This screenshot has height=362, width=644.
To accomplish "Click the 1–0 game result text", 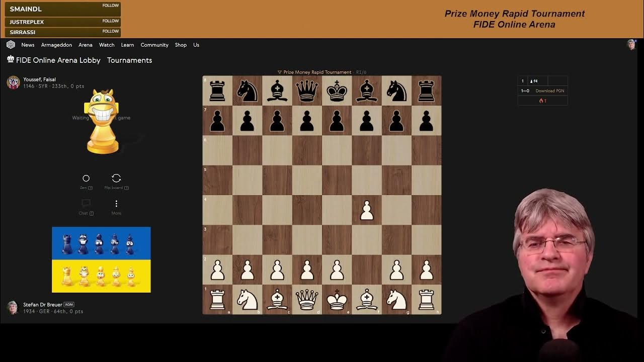I will tap(525, 91).
